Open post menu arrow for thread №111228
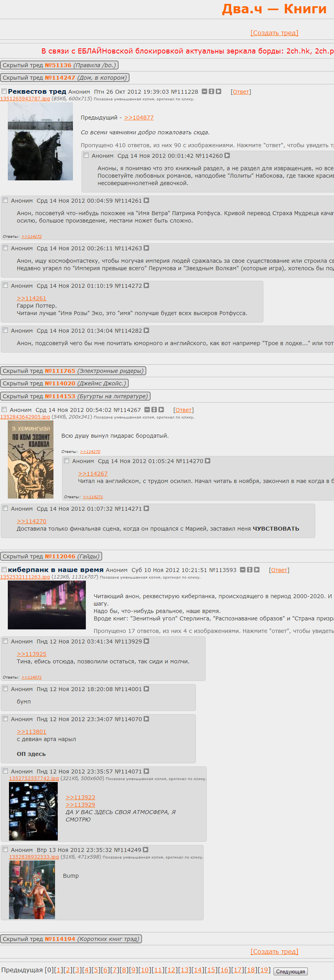 coord(219,91)
